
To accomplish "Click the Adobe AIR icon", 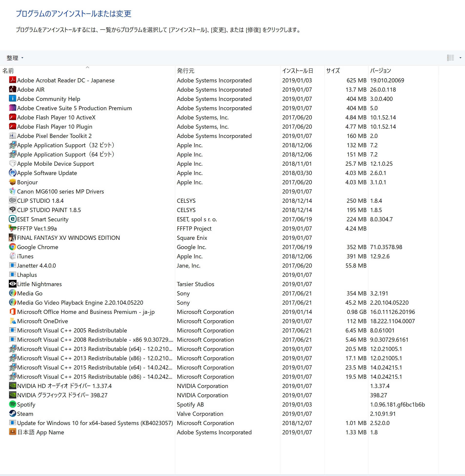I will click(12, 89).
